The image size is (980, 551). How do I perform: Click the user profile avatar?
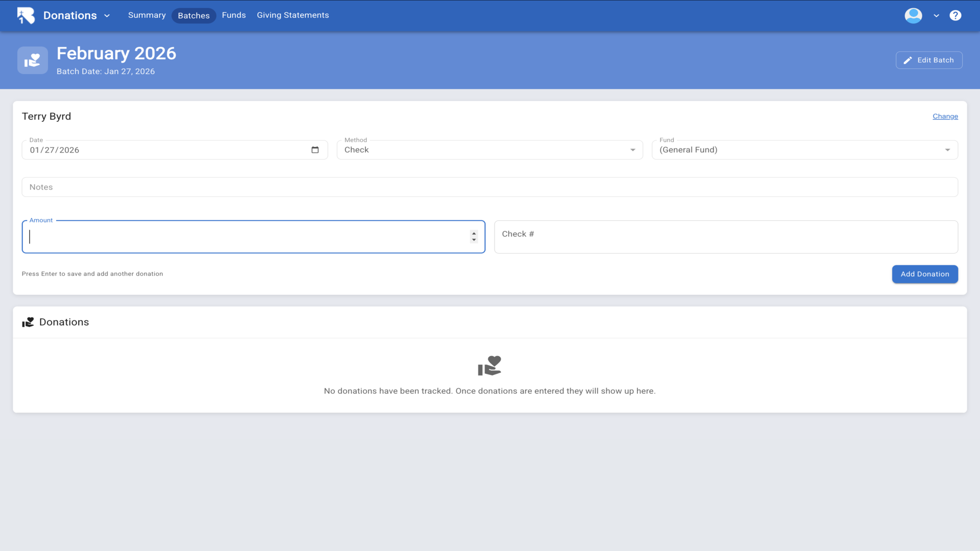(913, 15)
